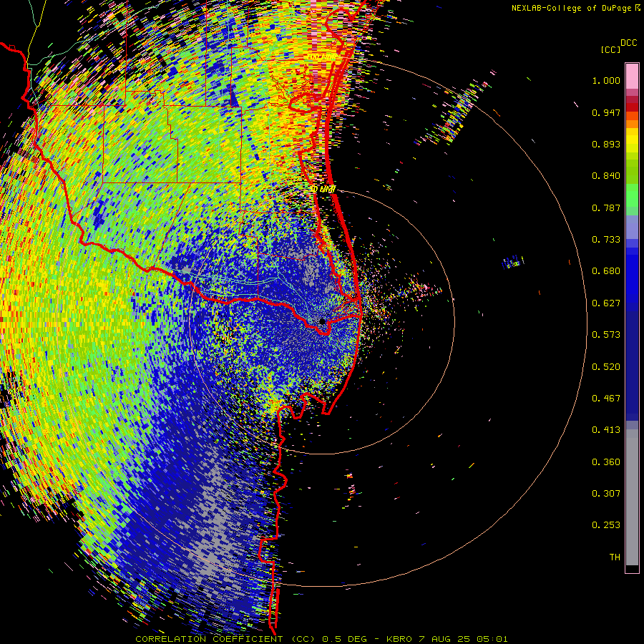Click the [CC] label above the color scale
Image resolution: width=644 pixels, height=644 pixels.
[x=610, y=49]
